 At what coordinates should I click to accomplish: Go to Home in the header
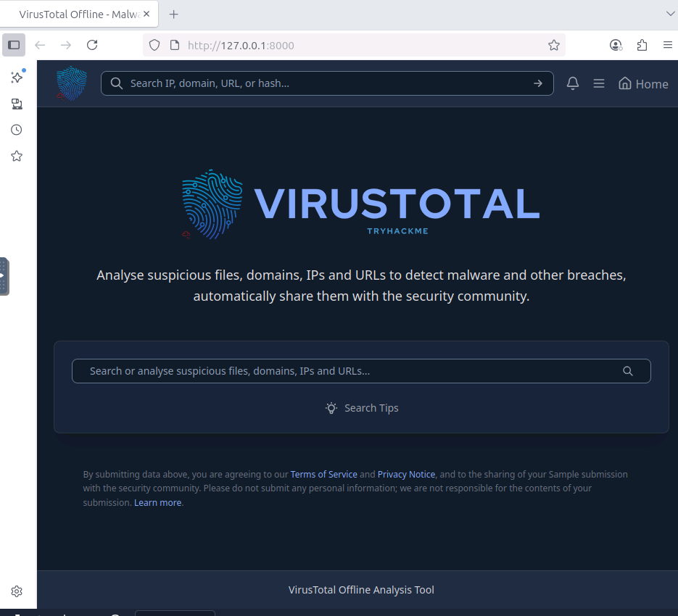tap(643, 83)
